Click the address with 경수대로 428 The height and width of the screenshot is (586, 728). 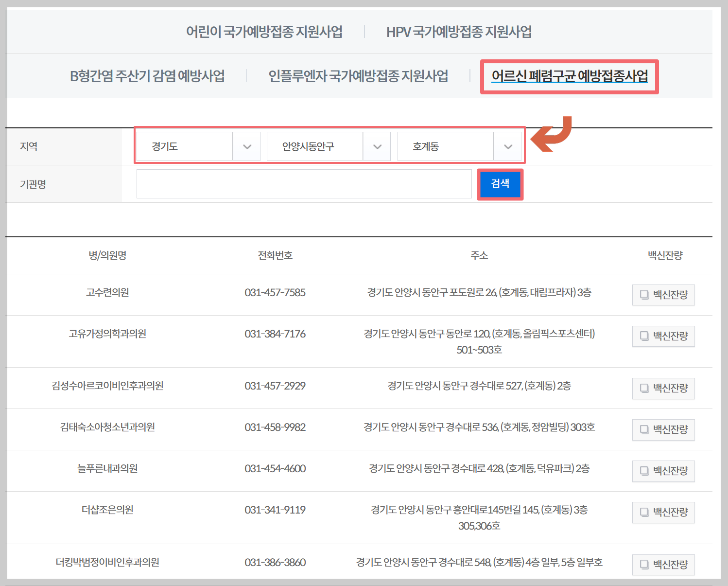[x=479, y=468]
